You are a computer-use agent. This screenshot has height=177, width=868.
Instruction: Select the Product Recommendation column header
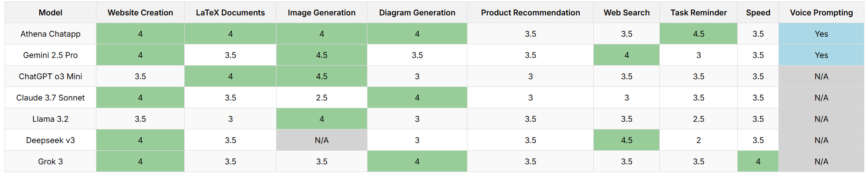[530, 13]
